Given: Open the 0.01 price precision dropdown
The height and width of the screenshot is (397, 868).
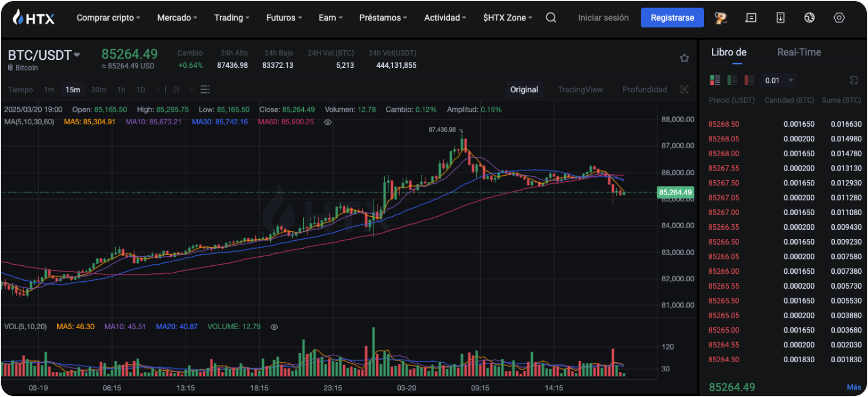Looking at the screenshot, I should pos(779,80).
